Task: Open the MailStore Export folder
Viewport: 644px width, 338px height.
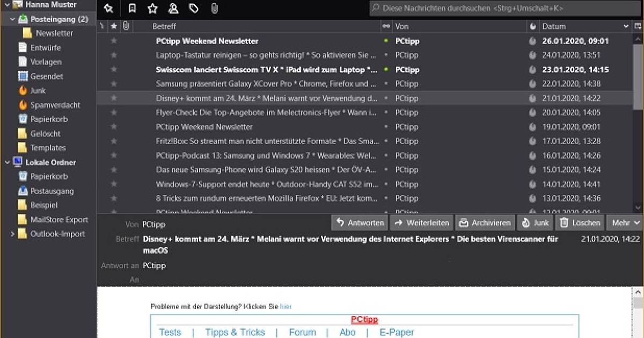Action: click(59, 219)
